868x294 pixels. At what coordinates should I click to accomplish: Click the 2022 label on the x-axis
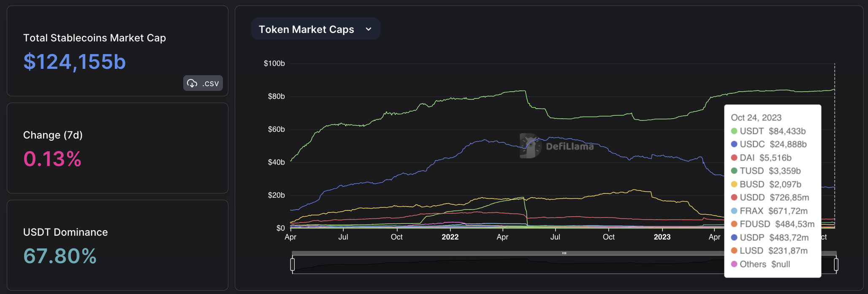[x=450, y=237]
